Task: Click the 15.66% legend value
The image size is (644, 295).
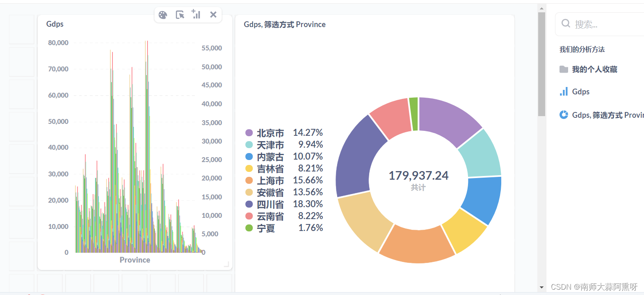Action: [x=308, y=180]
